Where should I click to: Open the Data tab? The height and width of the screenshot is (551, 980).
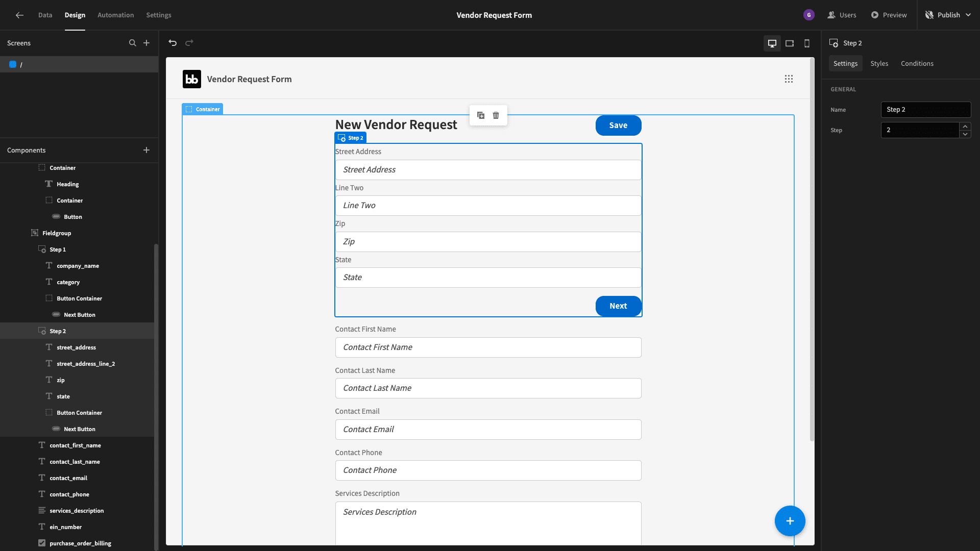pyautogui.click(x=45, y=15)
